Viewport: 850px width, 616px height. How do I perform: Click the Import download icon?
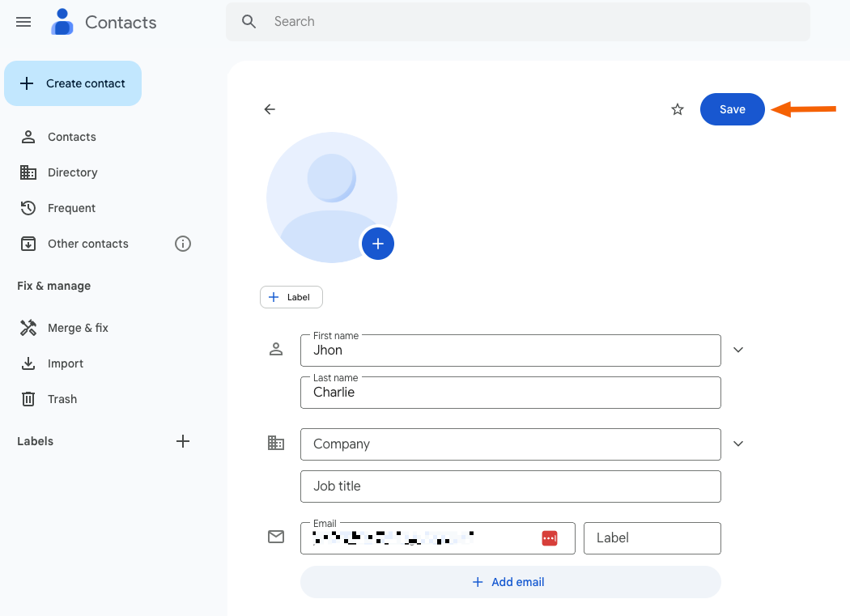(28, 363)
